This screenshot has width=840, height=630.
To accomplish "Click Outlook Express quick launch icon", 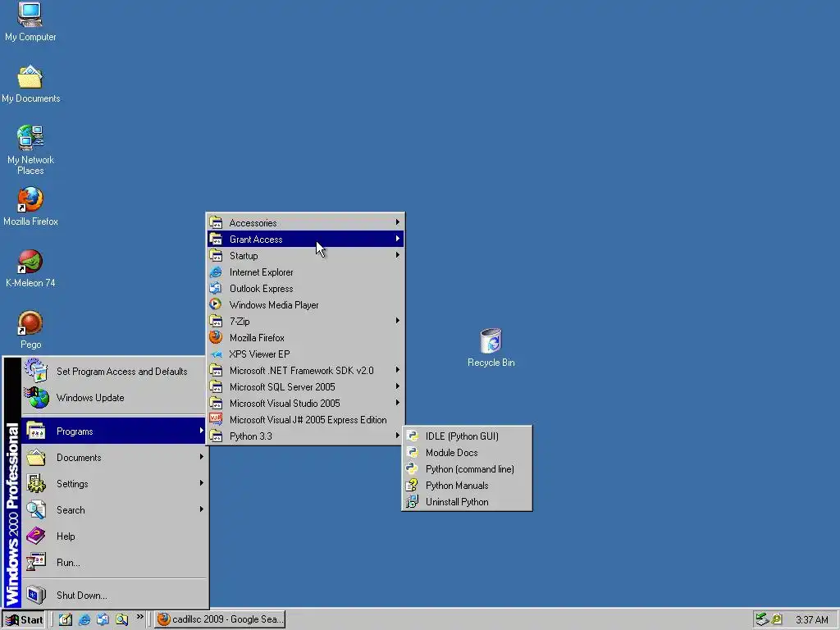I will [103, 619].
